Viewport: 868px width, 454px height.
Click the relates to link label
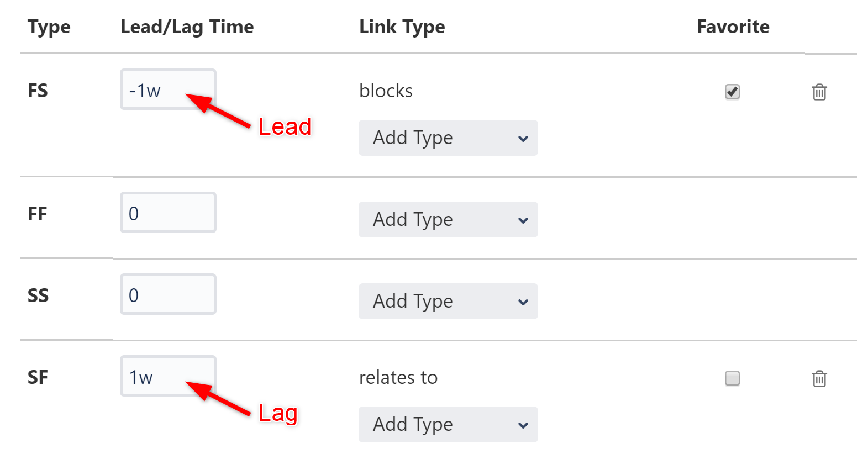pyautogui.click(x=398, y=378)
